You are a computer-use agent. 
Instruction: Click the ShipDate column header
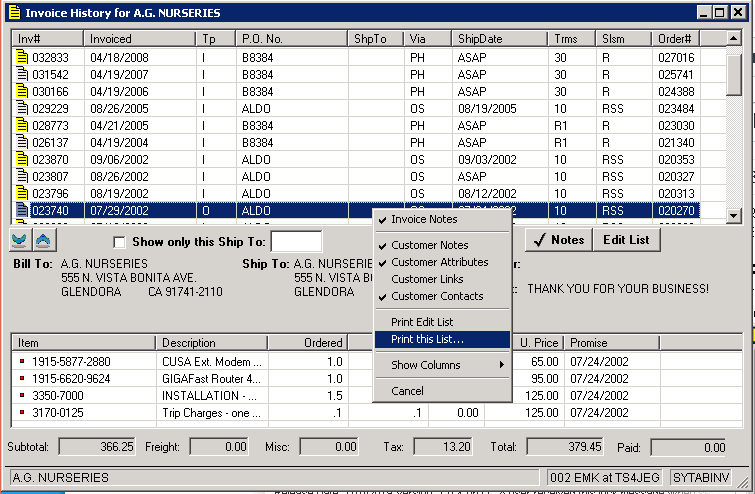click(499, 39)
